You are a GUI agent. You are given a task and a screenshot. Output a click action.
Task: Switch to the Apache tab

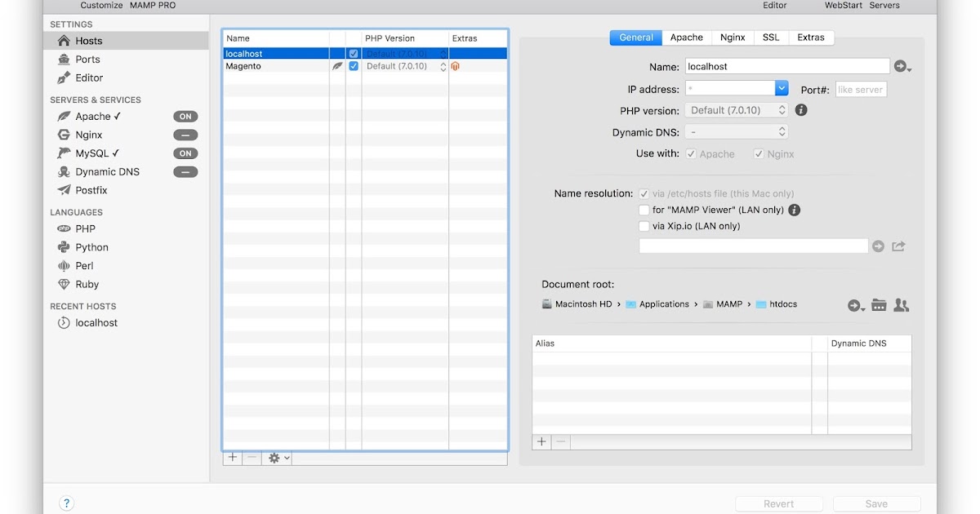(687, 38)
